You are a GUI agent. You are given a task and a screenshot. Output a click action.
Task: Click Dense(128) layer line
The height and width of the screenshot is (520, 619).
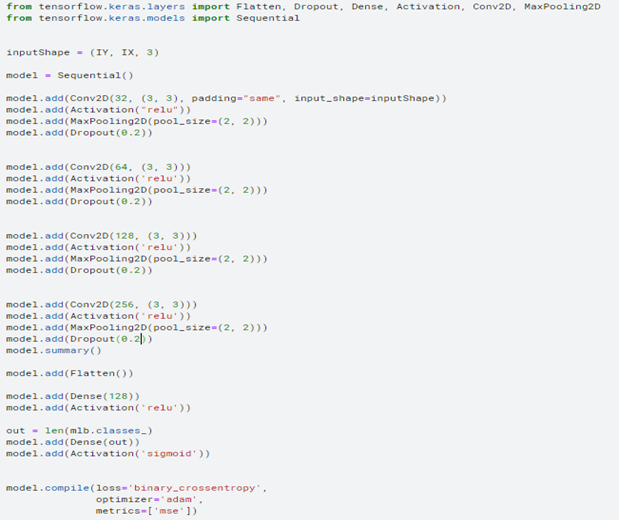pyautogui.click(x=73, y=396)
